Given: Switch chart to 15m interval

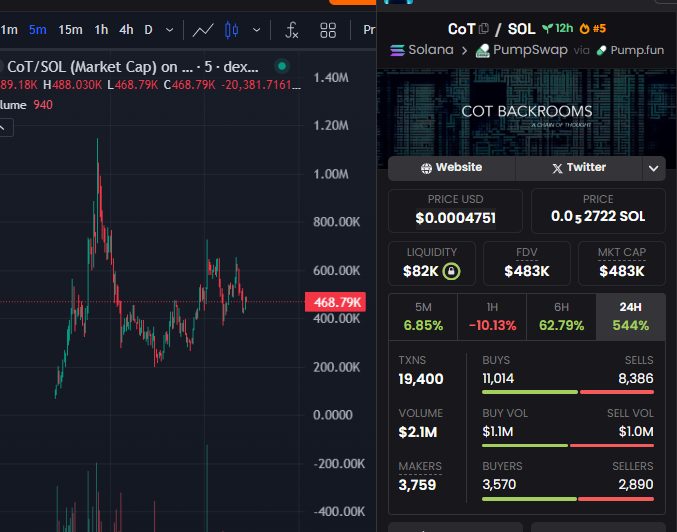Looking at the screenshot, I should (x=70, y=30).
